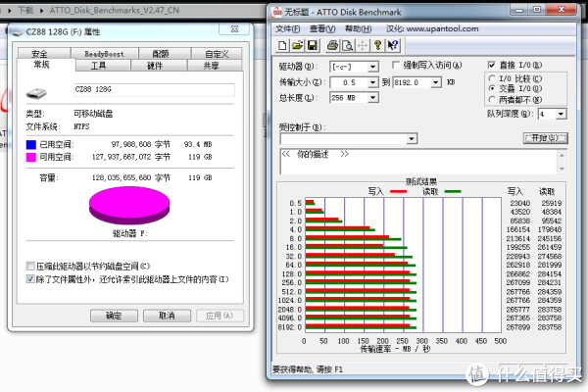Check the compress drive (压缩此驱动器) checkbox
The height and width of the screenshot is (392, 588).
(x=29, y=266)
